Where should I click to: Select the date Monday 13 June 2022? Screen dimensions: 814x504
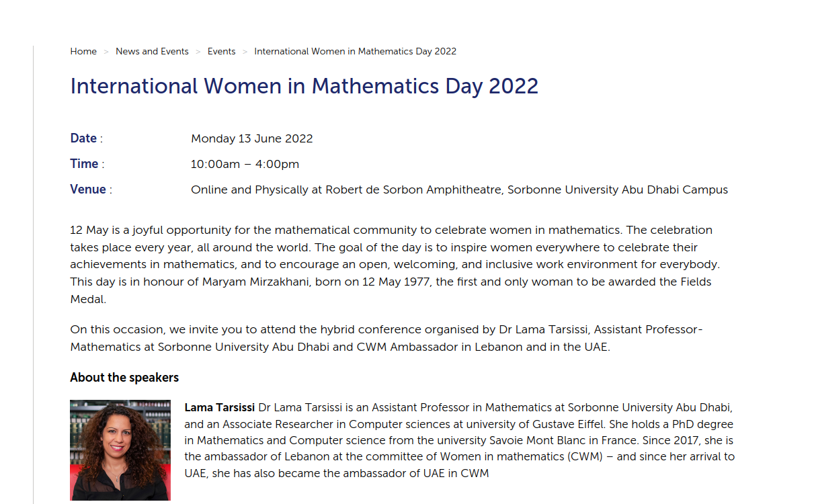[251, 139]
